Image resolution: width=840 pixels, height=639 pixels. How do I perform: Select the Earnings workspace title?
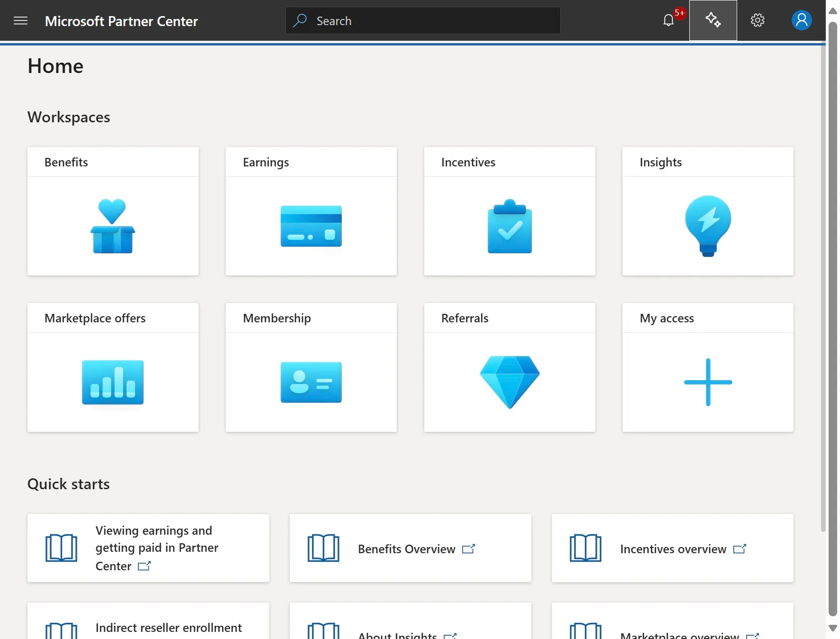266,162
